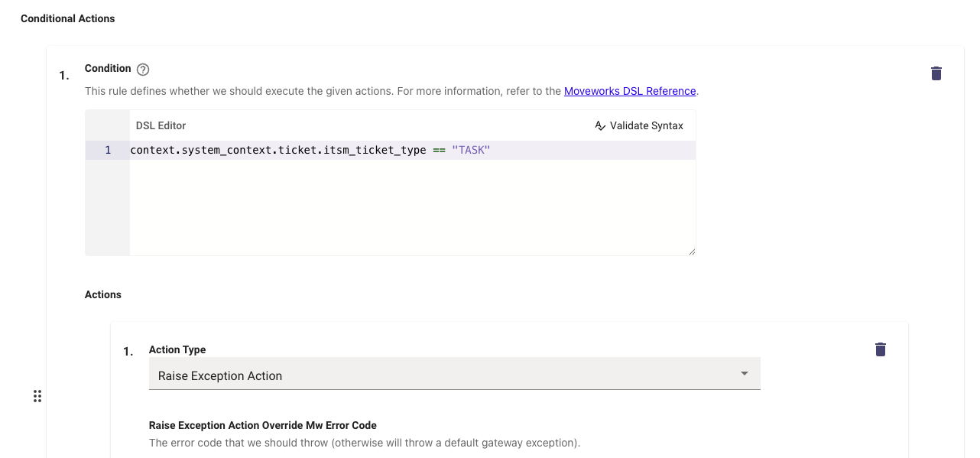Click the Actions section label
980x458 pixels.
click(x=103, y=294)
